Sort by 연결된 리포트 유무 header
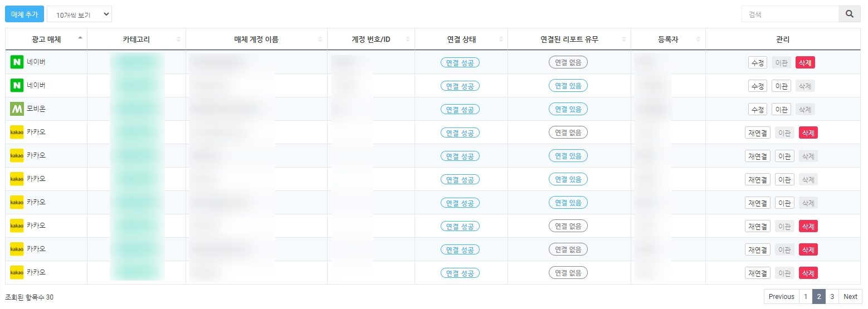 coord(569,40)
